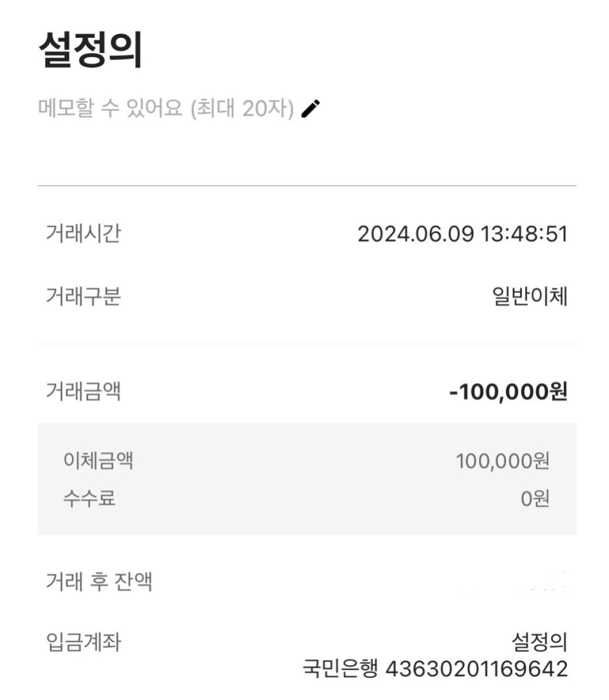Click the 입금계좌 label
The height and width of the screenshot is (700, 609).
83,642
